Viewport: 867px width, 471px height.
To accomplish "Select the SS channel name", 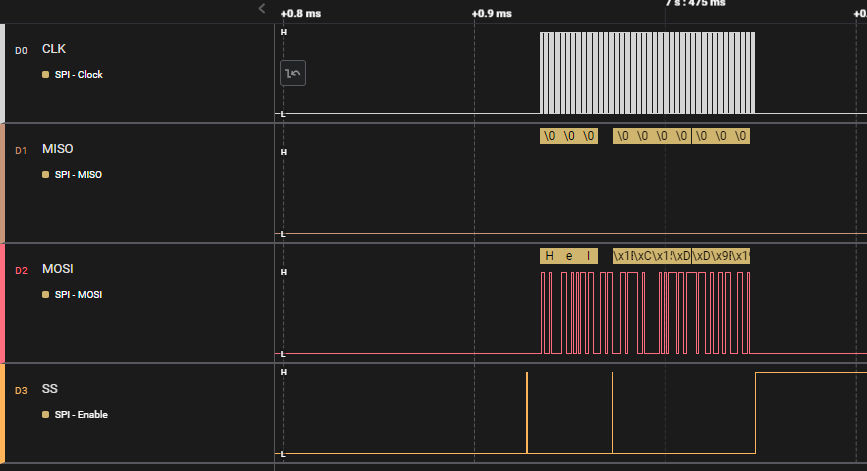I will pyautogui.click(x=49, y=389).
